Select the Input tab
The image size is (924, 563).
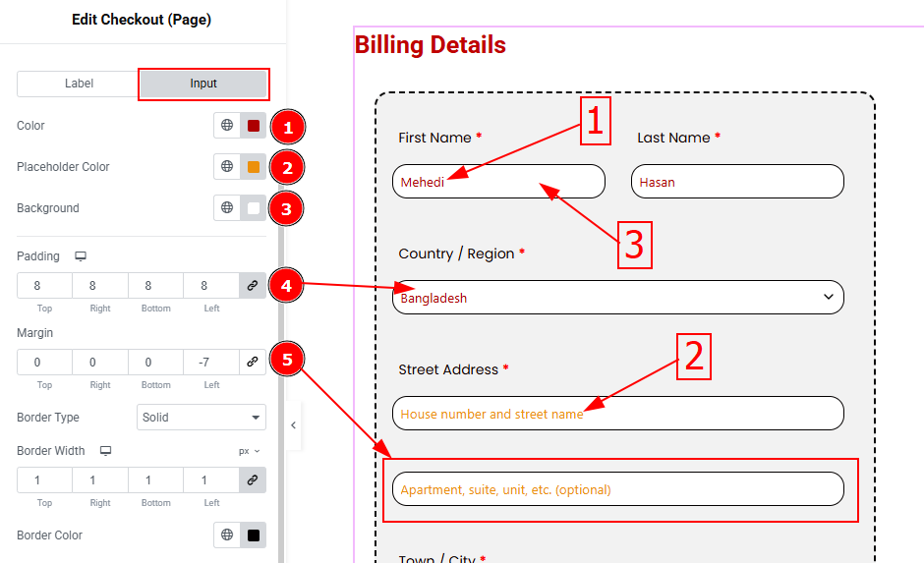point(203,84)
